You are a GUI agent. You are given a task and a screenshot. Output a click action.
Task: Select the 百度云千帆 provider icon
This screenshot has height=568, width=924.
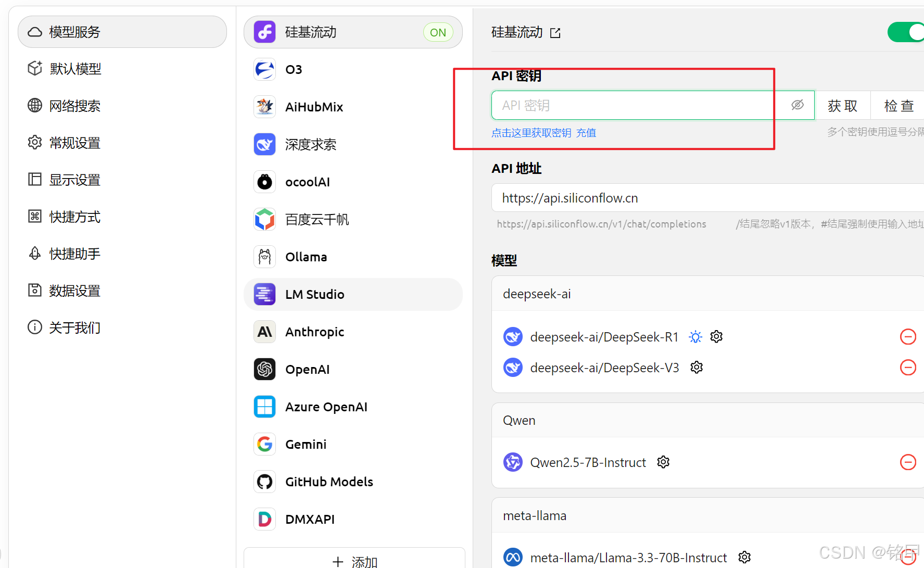(264, 219)
